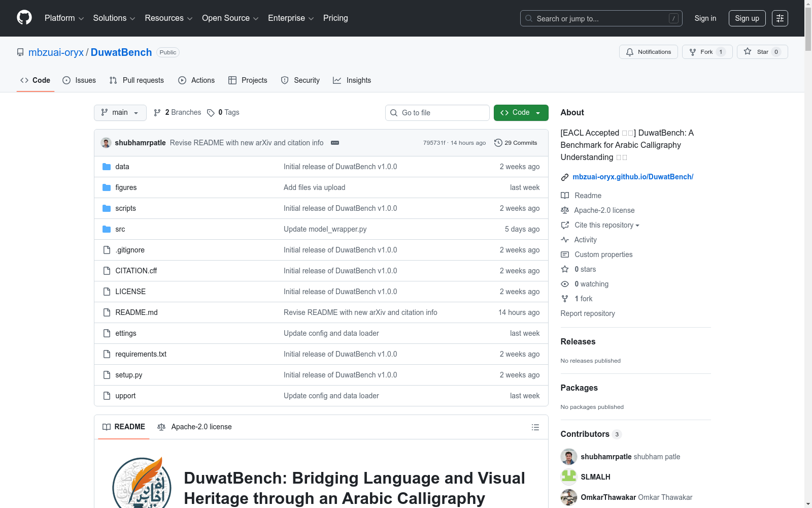Screen dimensions: 812x508
Task: Open mbzuai-oryx.github.io/DuwatBench link
Action: click(633, 177)
